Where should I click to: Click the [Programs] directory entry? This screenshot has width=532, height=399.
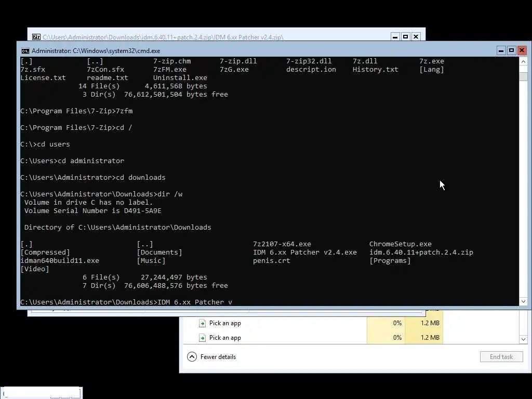pos(390,261)
